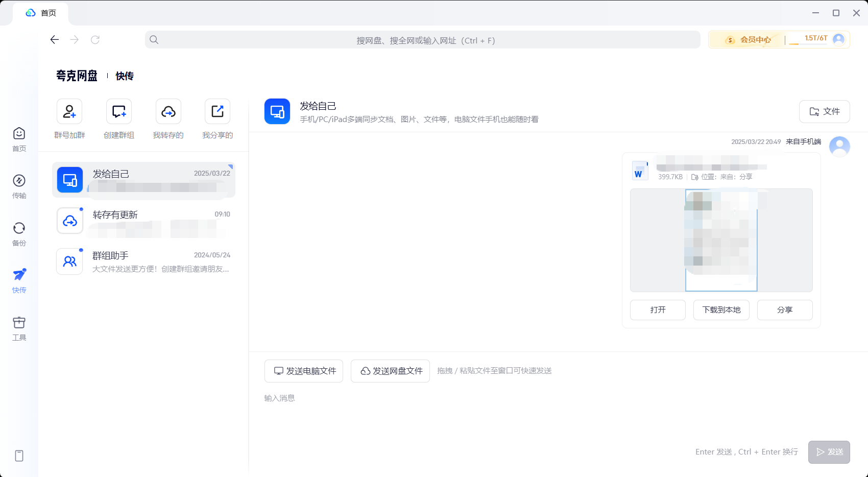
Task: Click the document preview thumbnail
Action: click(x=721, y=240)
